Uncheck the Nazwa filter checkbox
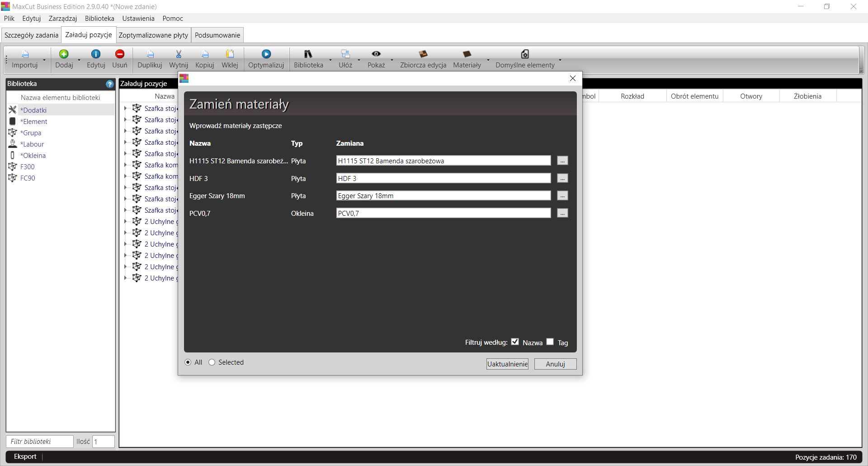 pos(515,342)
